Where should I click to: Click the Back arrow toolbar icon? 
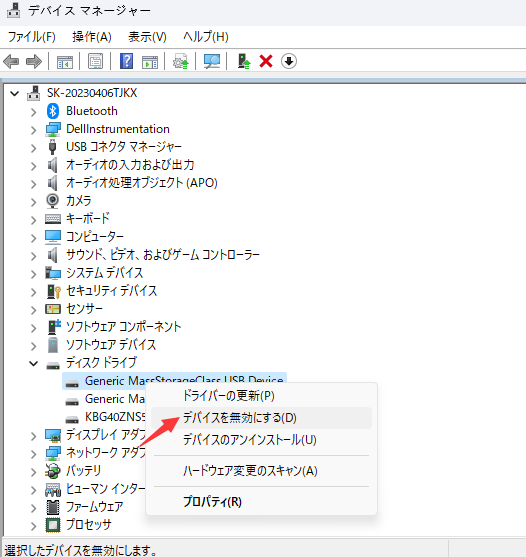point(11,61)
